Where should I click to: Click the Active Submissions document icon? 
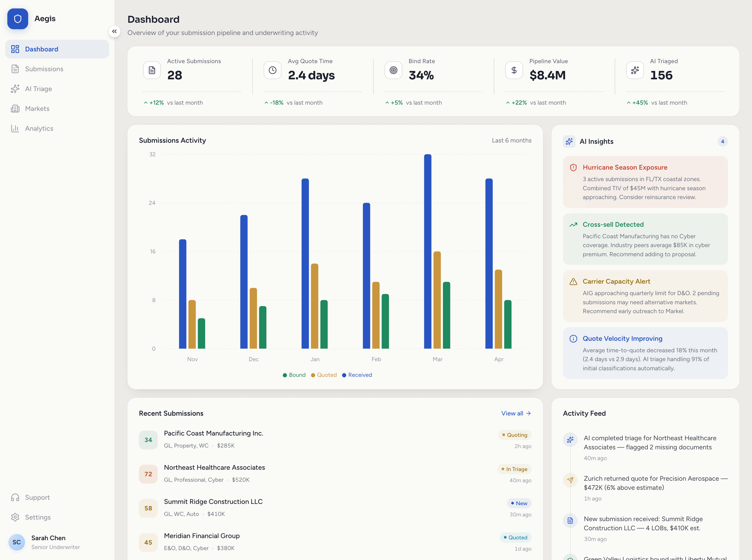[152, 70]
